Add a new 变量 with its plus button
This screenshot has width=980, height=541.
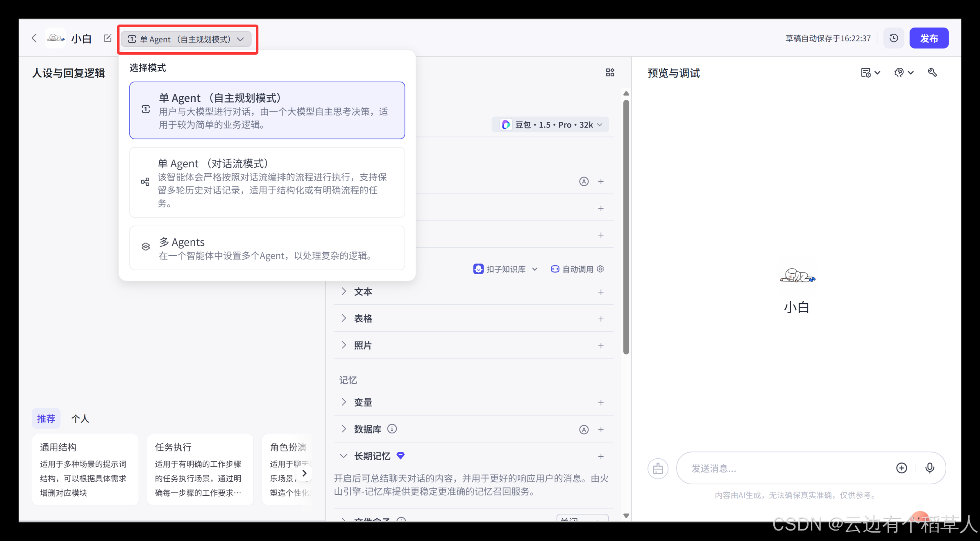601,402
